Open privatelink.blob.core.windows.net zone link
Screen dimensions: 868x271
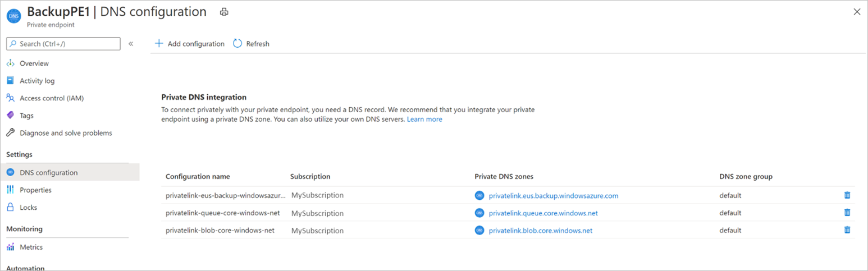tap(541, 231)
